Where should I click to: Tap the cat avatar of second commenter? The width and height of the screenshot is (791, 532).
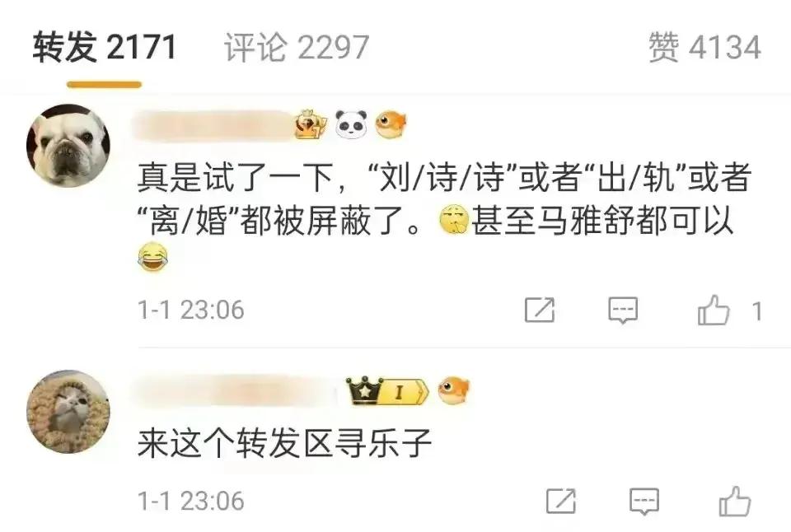[x=68, y=412]
